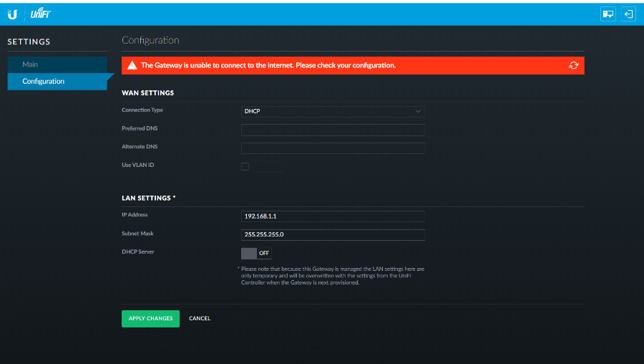Open the device view monitor icon
This screenshot has width=644, height=364.
pos(608,14)
